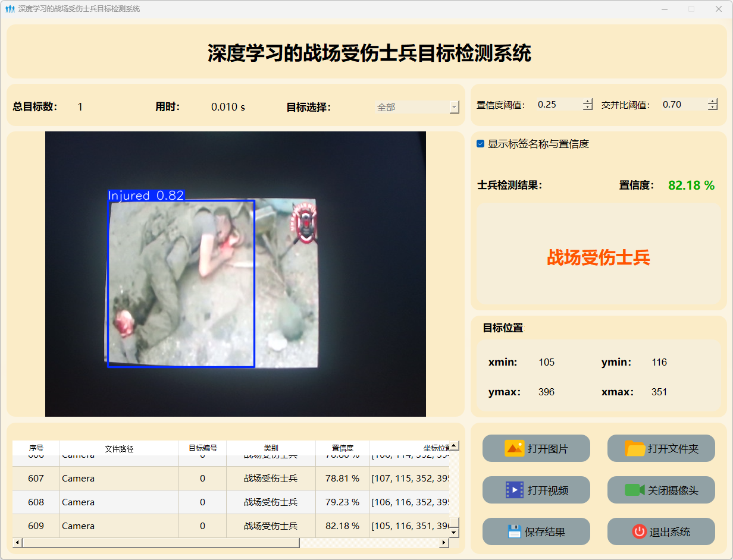The width and height of the screenshot is (733, 560).
Task: Click inside the 置信度阈值 value field
Action: pos(557,105)
